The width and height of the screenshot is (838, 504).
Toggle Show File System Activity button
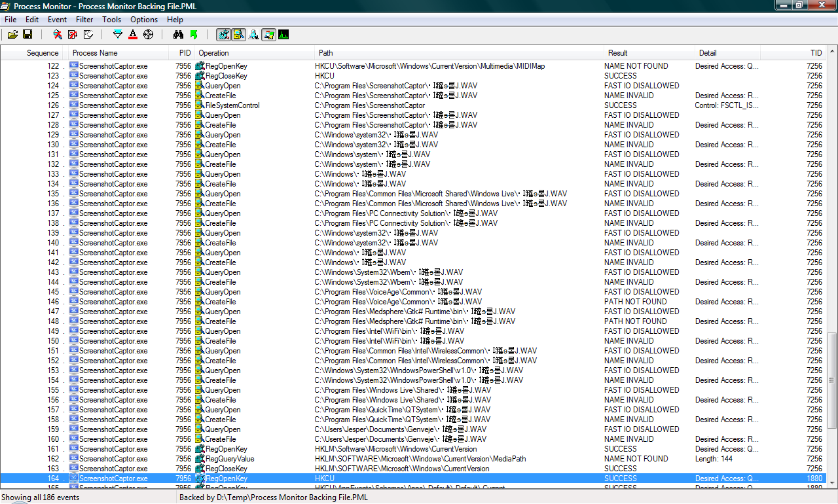pyautogui.click(x=238, y=35)
